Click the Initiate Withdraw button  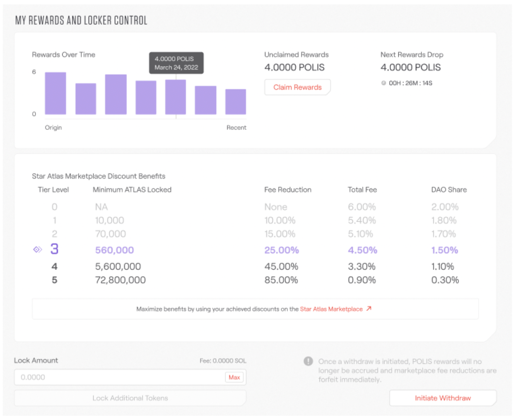[443, 398]
